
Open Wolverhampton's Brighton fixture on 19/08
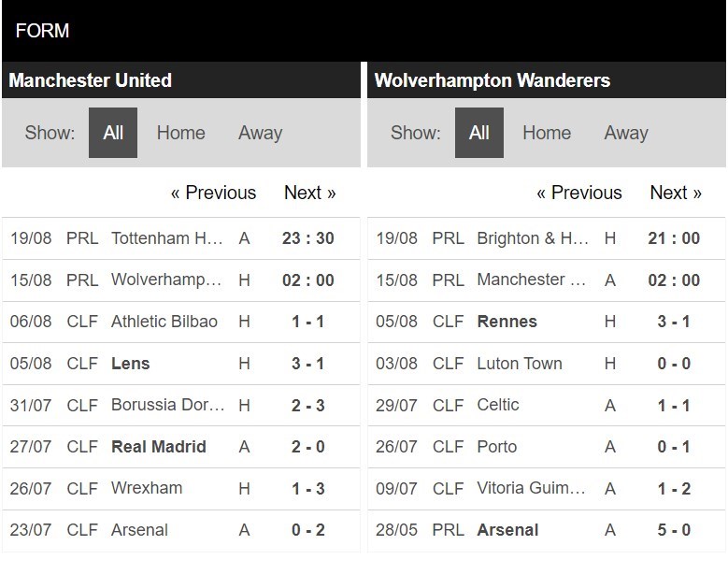pyautogui.click(x=547, y=238)
